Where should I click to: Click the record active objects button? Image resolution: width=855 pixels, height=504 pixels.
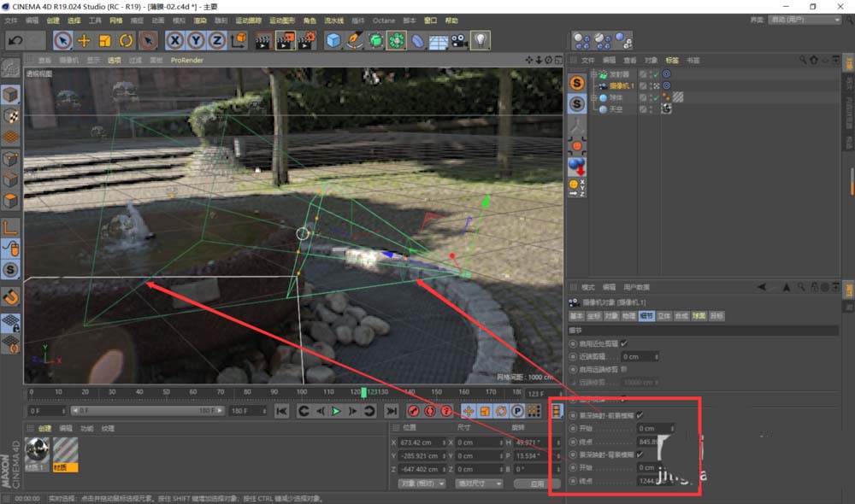point(413,411)
